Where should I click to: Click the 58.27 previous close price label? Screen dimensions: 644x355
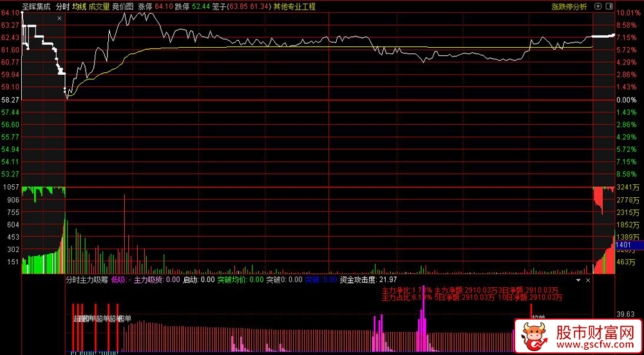click(10, 100)
